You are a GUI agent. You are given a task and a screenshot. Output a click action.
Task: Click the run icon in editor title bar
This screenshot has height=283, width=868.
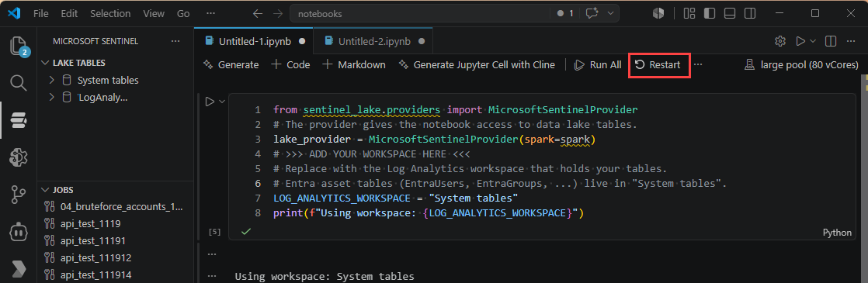[x=800, y=41]
